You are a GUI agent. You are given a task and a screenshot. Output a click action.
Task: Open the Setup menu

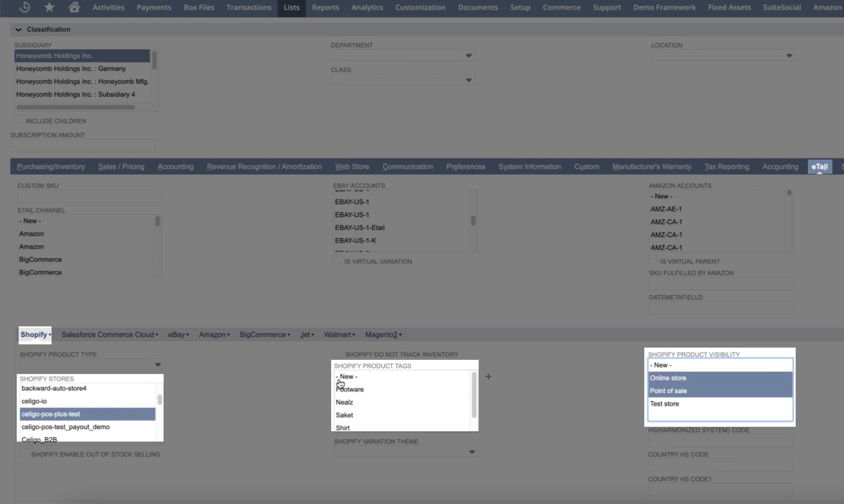click(520, 7)
